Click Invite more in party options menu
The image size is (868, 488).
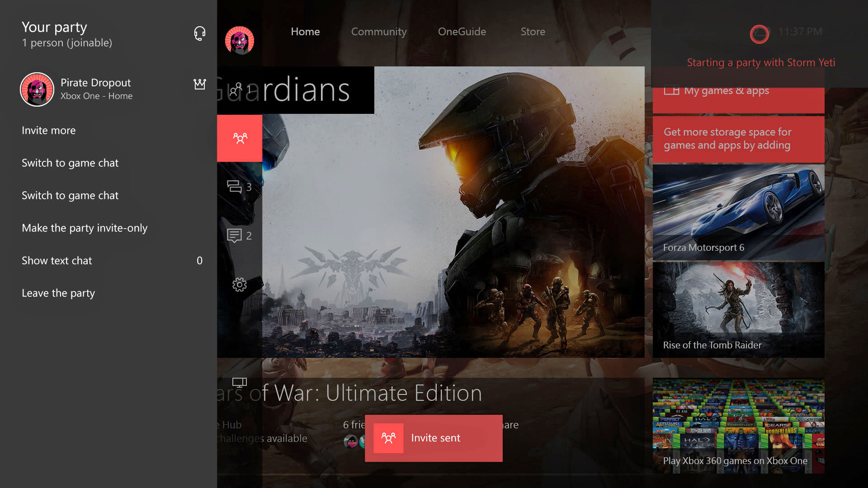tap(48, 130)
